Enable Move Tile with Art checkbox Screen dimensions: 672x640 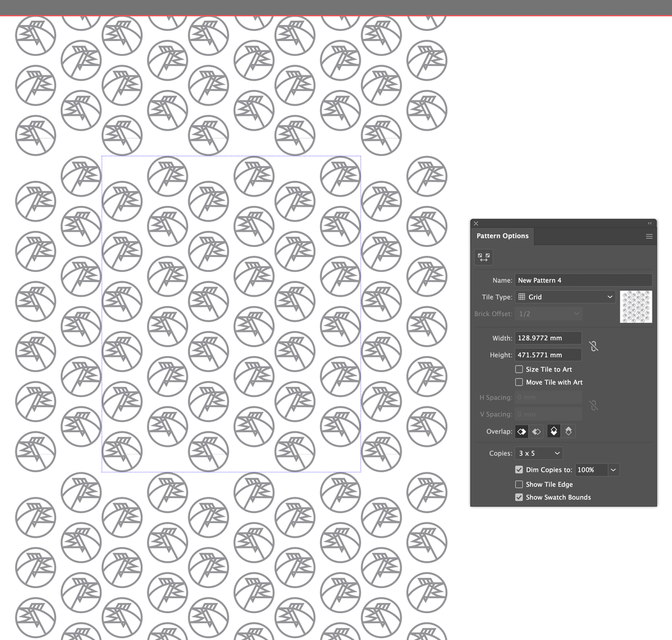click(519, 382)
